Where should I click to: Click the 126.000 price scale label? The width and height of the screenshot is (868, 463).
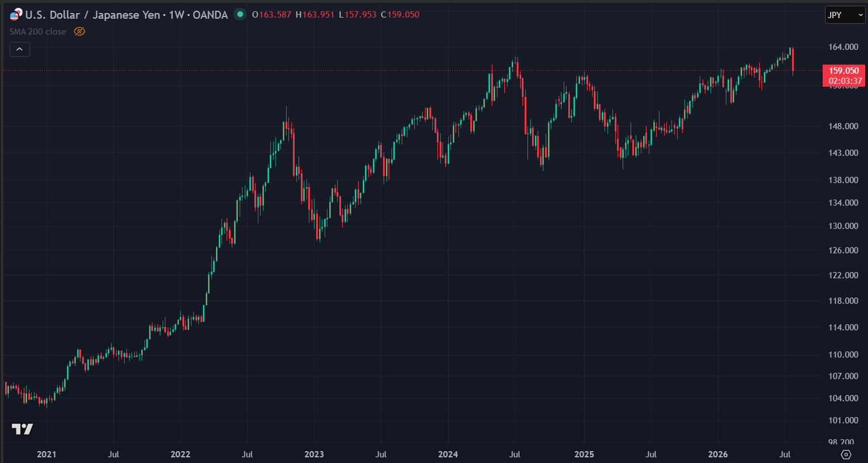tap(843, 250)
